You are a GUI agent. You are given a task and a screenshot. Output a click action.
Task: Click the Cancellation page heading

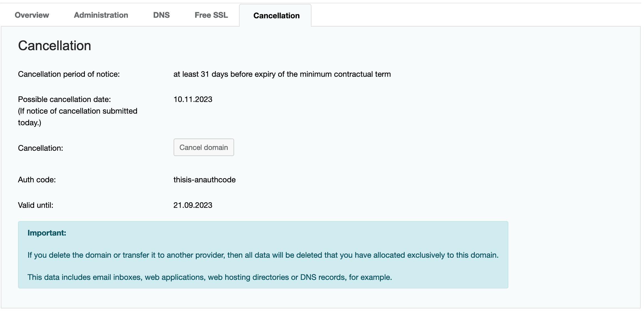54,45
